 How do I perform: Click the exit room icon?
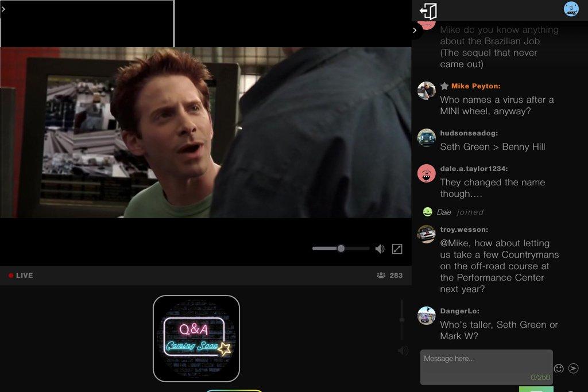click(x=428, y=11)
